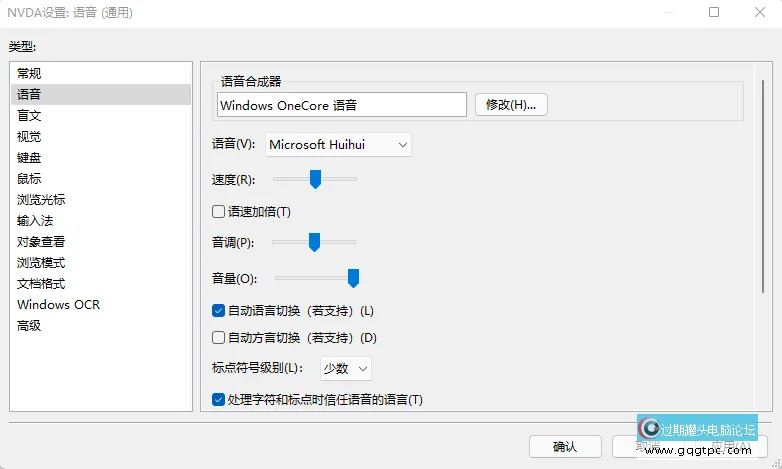
Task: Click the settings panel vertical scrollbar
Action: [763, 187]
